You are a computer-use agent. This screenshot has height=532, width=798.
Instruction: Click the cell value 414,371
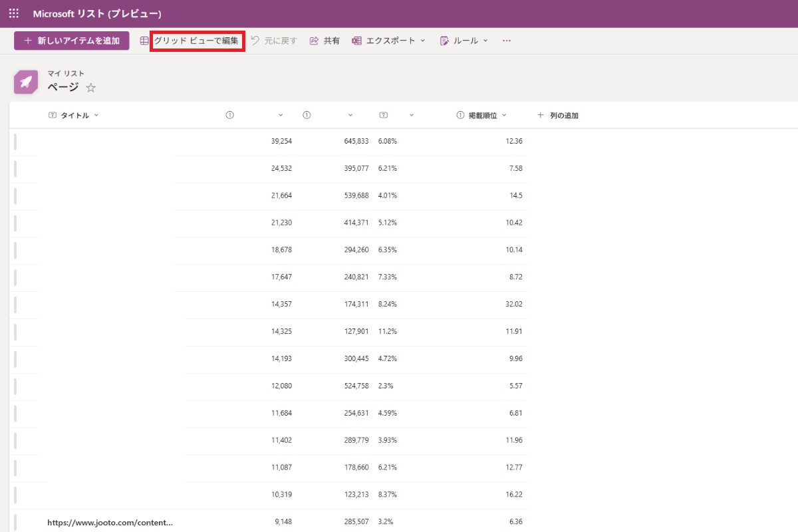pyautogui.click(x=356, y=222)
